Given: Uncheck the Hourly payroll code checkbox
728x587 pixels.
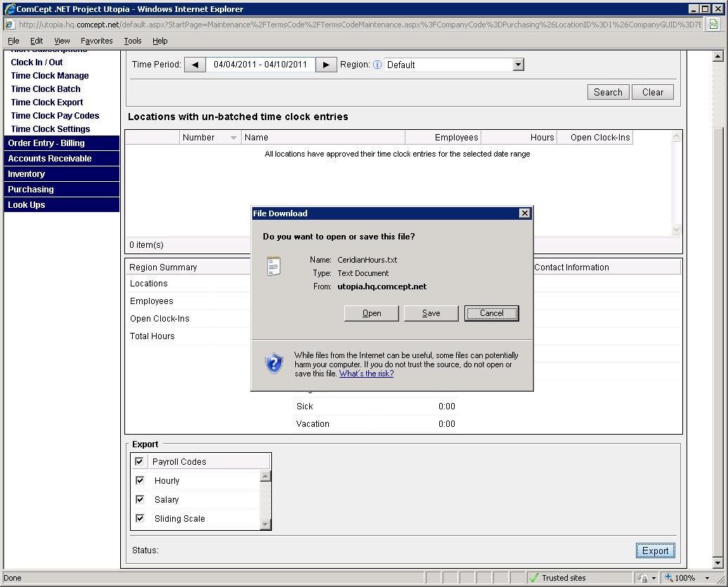Looking at the screenshot, I should tap(140, 480).
